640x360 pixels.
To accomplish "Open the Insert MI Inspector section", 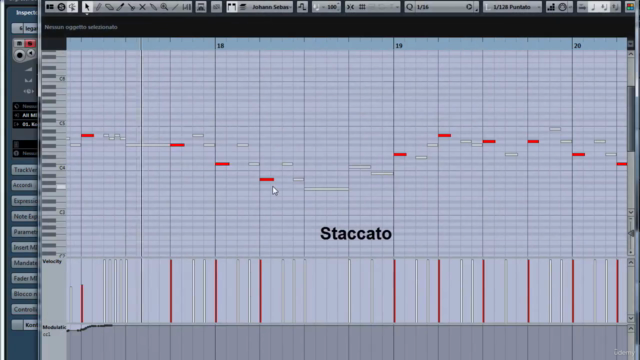I will click(x=24, y=247).
